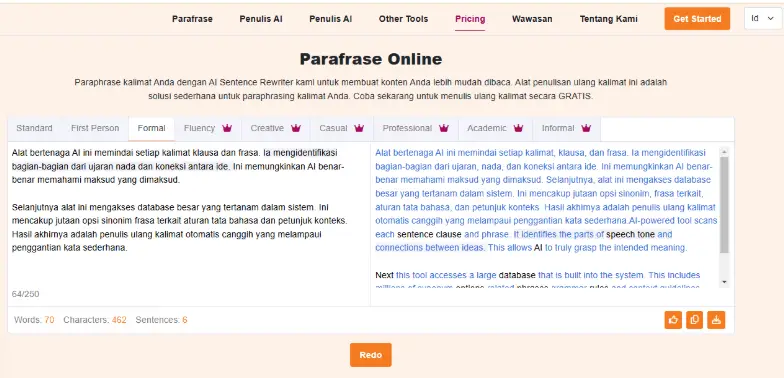Open the Id language dropdown

(x=762, y=18)
